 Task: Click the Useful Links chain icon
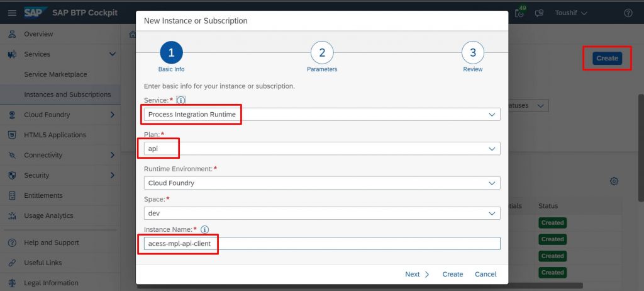13,263
